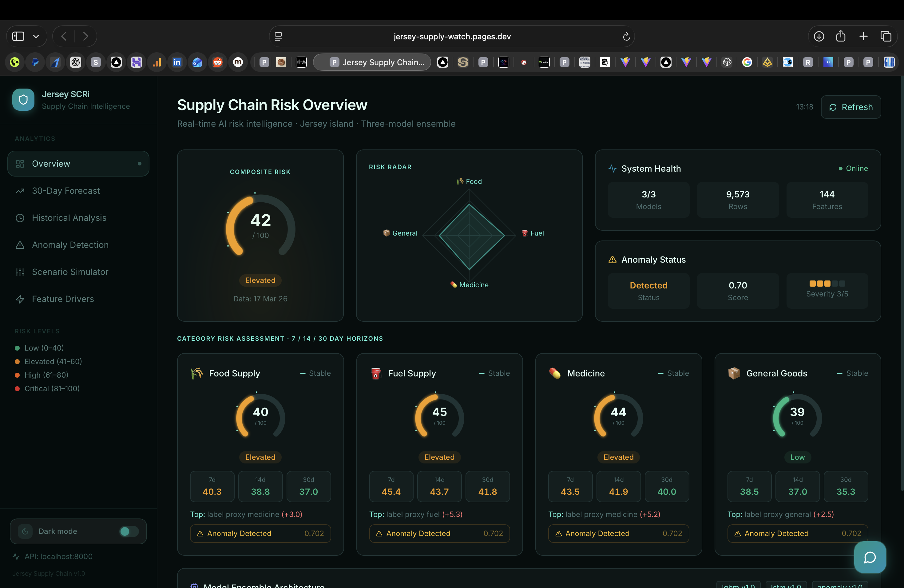Click the browser back navigation arrow
This screenshot has height=588, width=904.
pos(63,36)
